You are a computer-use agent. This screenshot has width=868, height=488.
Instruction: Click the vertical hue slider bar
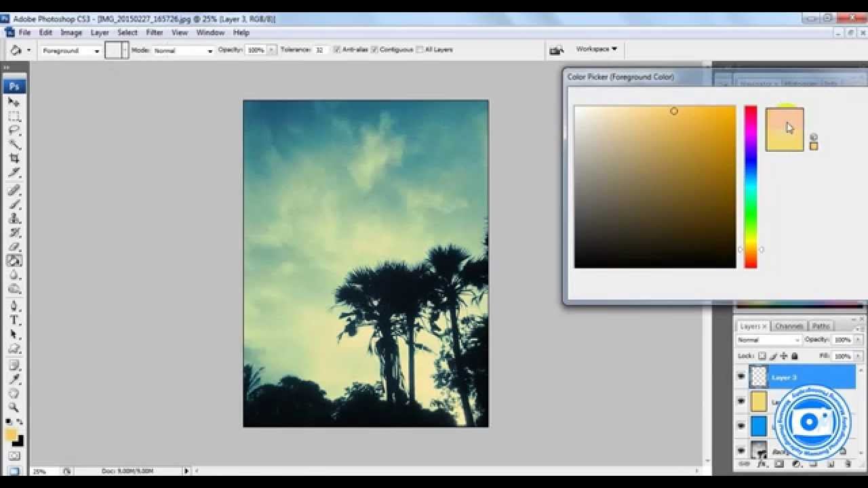pos(751,186)
